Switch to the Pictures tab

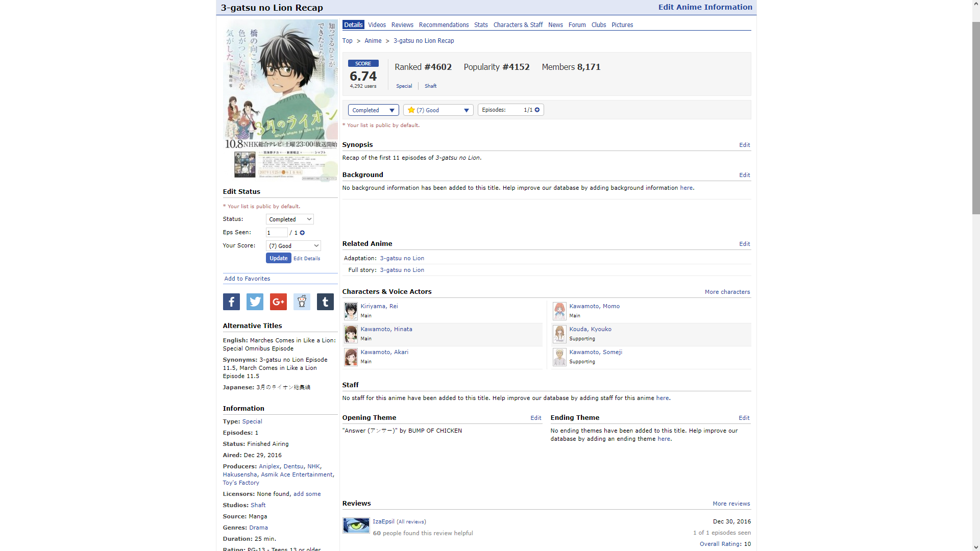(622, 25)
